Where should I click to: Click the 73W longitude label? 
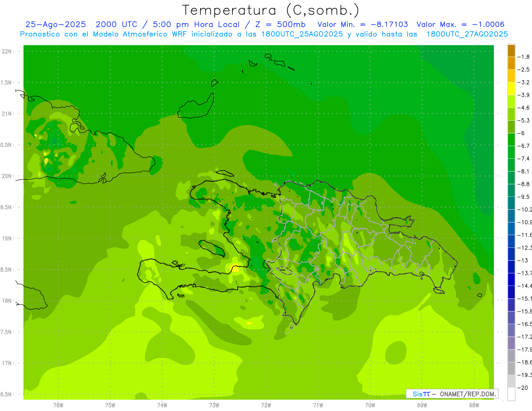(214, 405)
